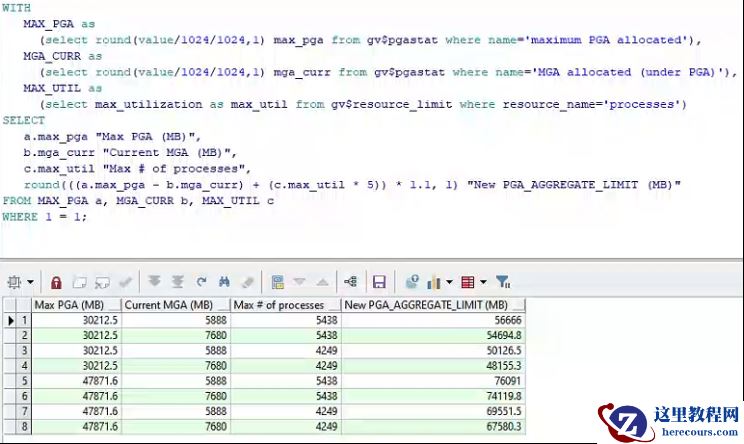Viewport: 744px width, 444px height.
Task: Click the linked query tree icon
Action: pos(350,282)
